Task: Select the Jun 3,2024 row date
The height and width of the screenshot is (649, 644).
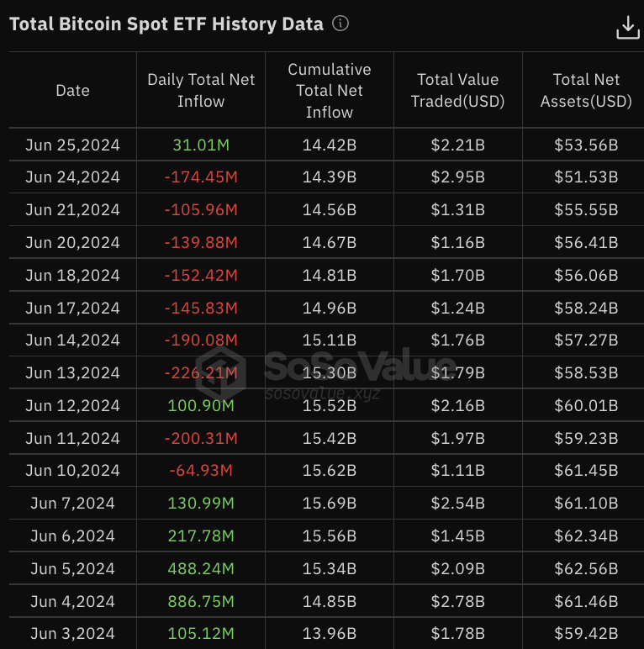Action: pos(72,633)
